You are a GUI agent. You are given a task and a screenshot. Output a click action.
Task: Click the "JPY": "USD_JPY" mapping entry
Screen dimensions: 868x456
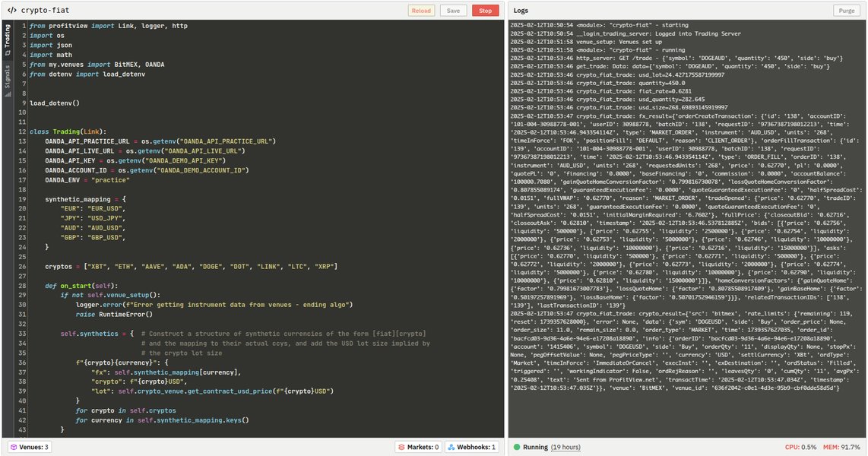click(93, 218)
